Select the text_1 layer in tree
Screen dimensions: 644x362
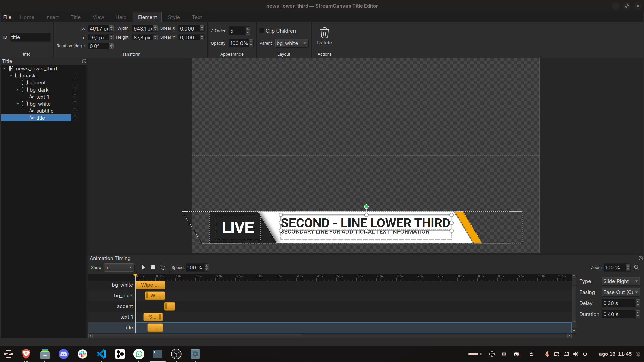pyautogui.click(x=43, y=97)
